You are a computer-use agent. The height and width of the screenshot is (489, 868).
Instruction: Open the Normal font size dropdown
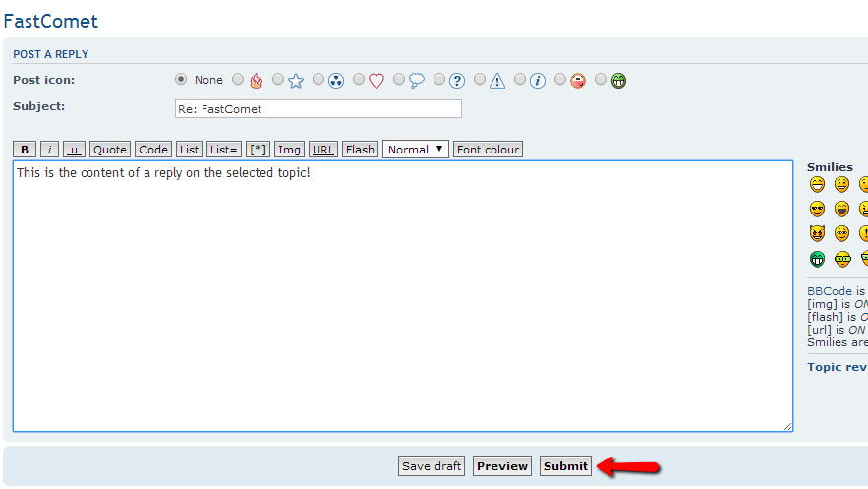click(415, 150)
